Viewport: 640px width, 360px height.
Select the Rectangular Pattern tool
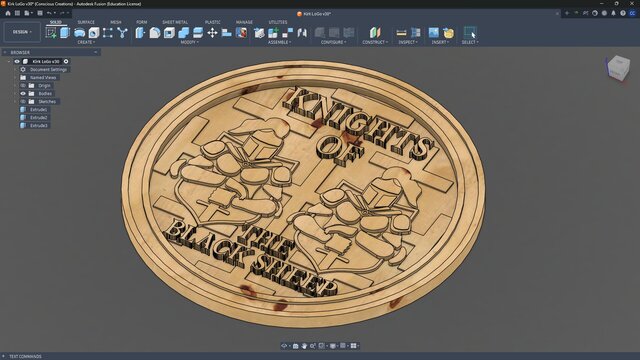[x=108, y=33]
